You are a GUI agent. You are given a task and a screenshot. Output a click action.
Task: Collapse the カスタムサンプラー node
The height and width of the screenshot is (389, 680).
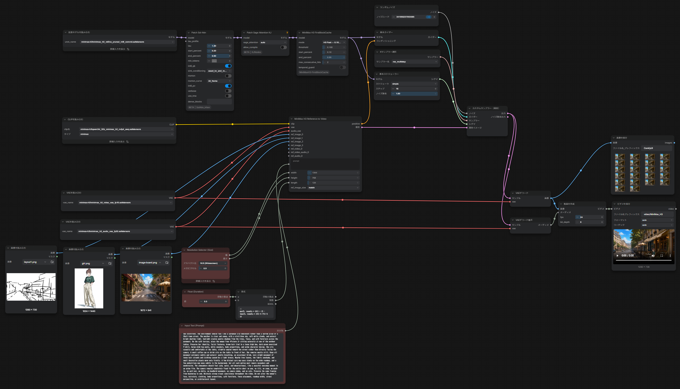(x=470, y=108)
